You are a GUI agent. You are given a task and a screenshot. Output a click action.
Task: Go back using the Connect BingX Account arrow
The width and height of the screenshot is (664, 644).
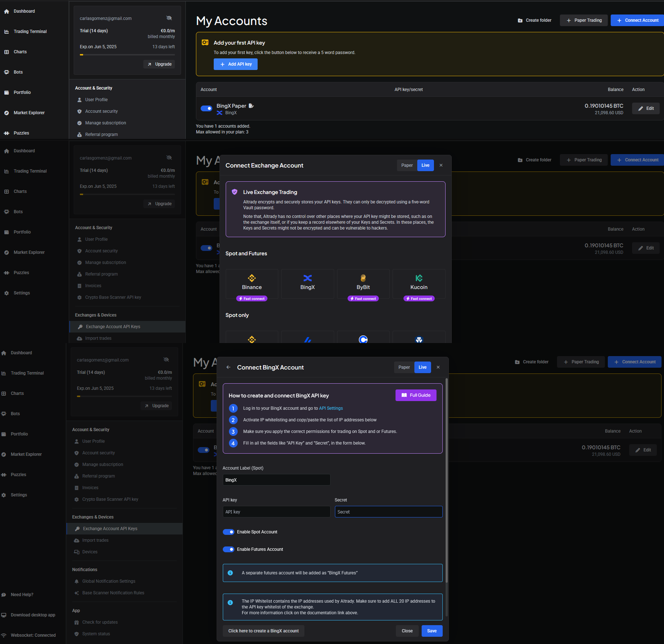228,367
